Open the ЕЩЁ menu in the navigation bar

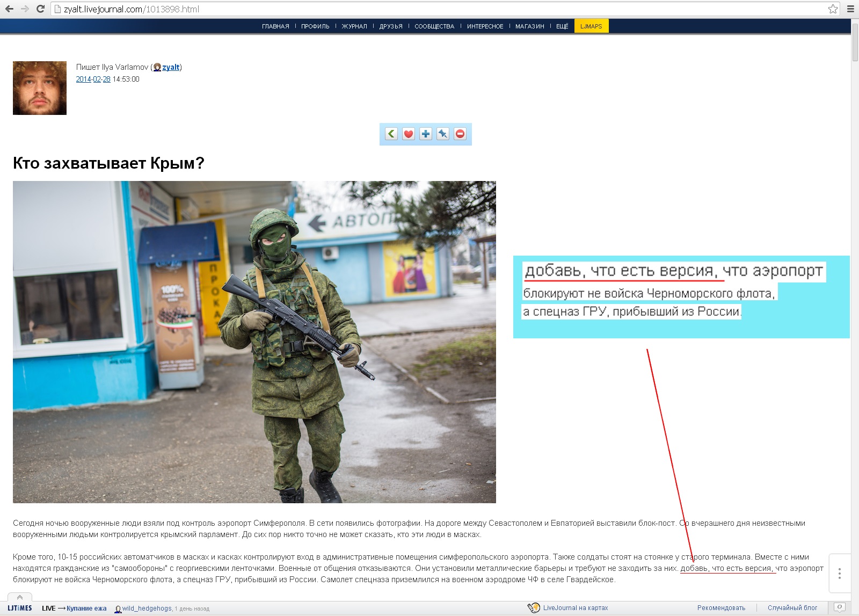[562, 26]
